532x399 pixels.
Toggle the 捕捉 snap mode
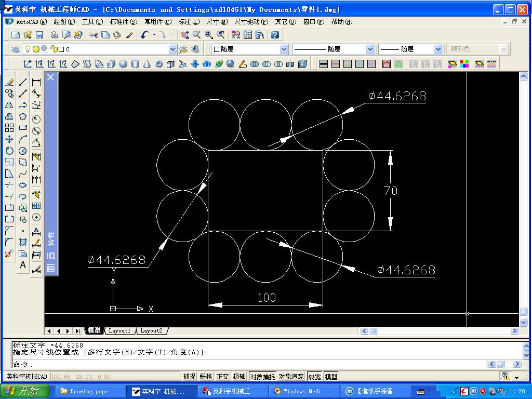[189, 377]
